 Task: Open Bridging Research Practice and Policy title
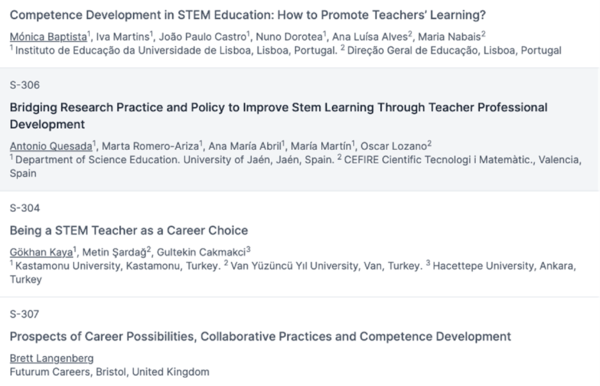coord(279,116)
